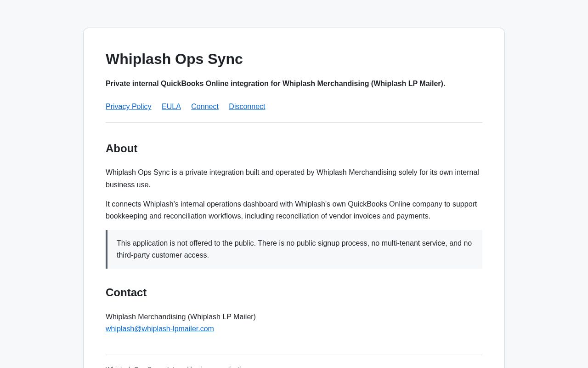The width and height of the screenshot is (588, 368).
Task: Click the Contact heading
Action: tap(126, 293)
